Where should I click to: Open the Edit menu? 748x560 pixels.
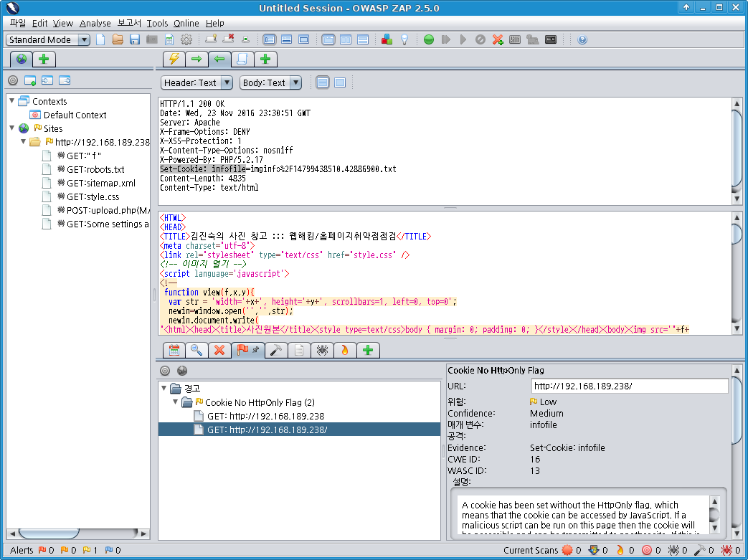pos(39,23)
